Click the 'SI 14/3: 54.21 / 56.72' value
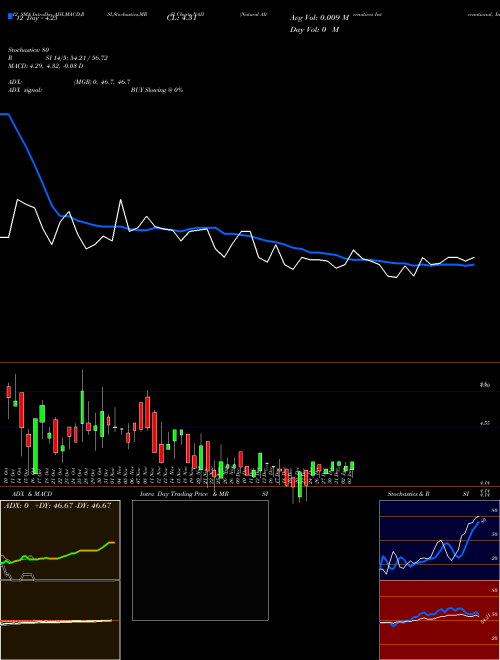Image resolution: width=500 pixels, height=660 pixels. tap(77, 58)
